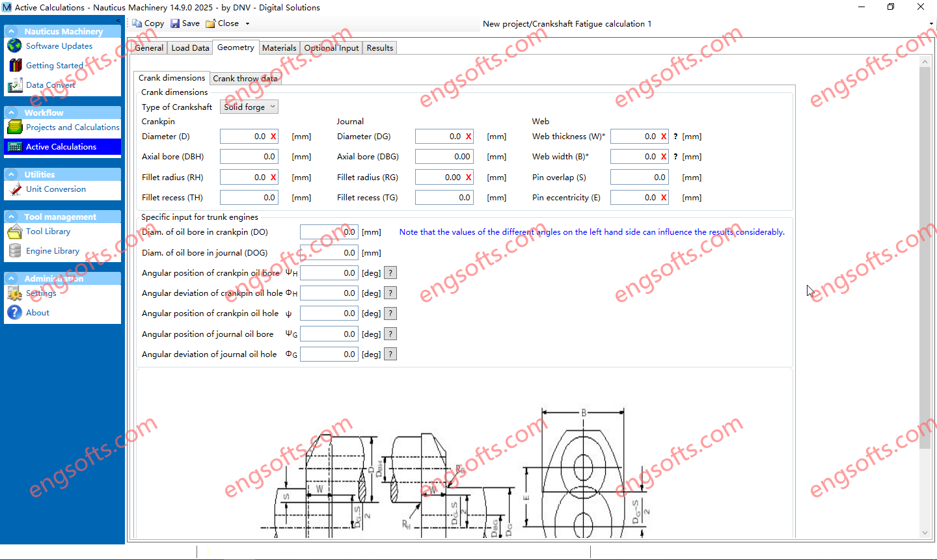This screenshot has width=937, height=560.
Task: Click help icon for journal oil bore ΨG
Action: coord(390,334)
